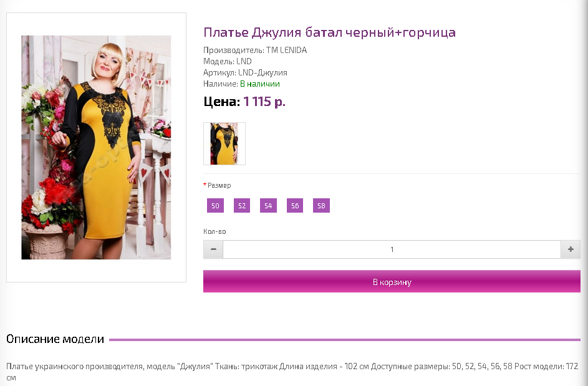
Task: Click the quantity input field
Action: (x=392, y=249)
